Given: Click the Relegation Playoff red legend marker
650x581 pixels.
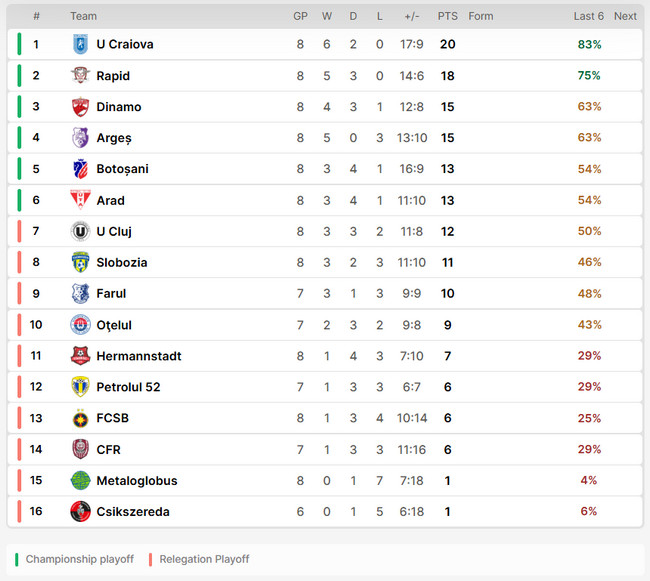Looking at the screenshot, I should point(151,559).
